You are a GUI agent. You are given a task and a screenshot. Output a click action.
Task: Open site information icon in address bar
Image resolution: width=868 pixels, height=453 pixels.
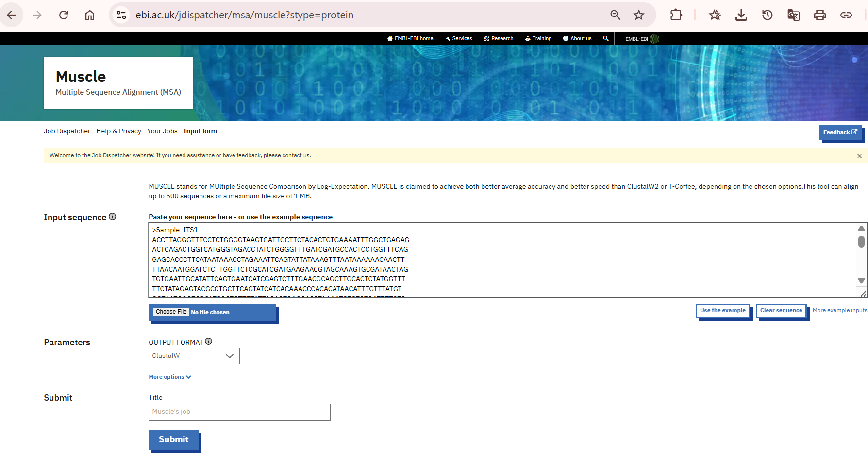click(121, 15)
